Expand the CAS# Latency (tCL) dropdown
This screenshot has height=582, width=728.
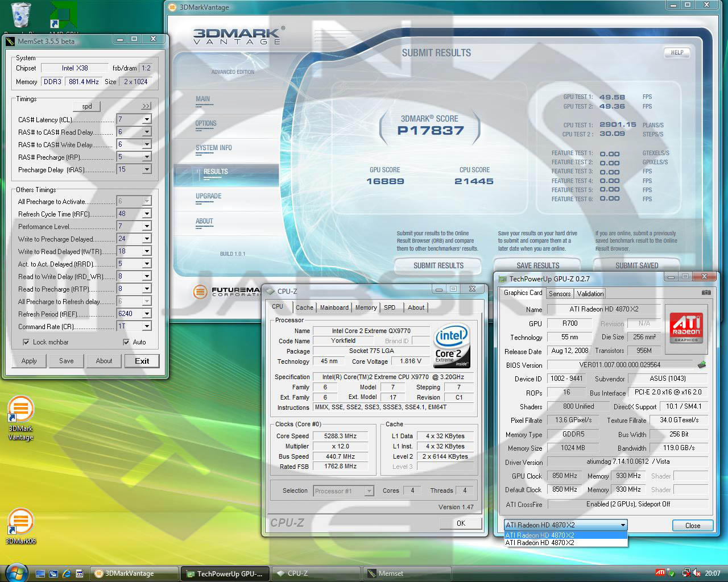[147, 119]
